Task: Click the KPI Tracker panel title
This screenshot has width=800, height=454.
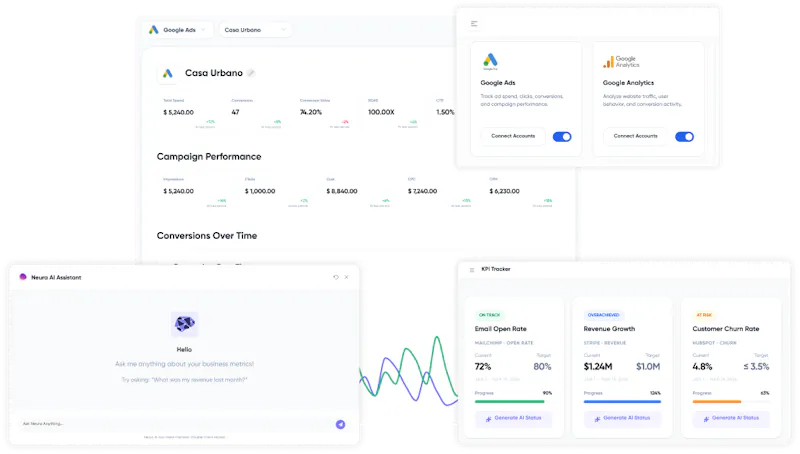Action: 496,269
